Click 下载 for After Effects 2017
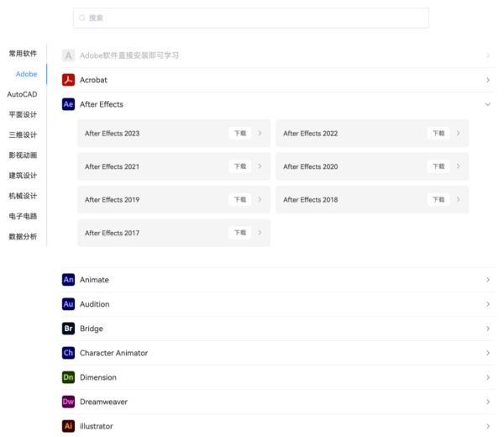 point(240,233)
